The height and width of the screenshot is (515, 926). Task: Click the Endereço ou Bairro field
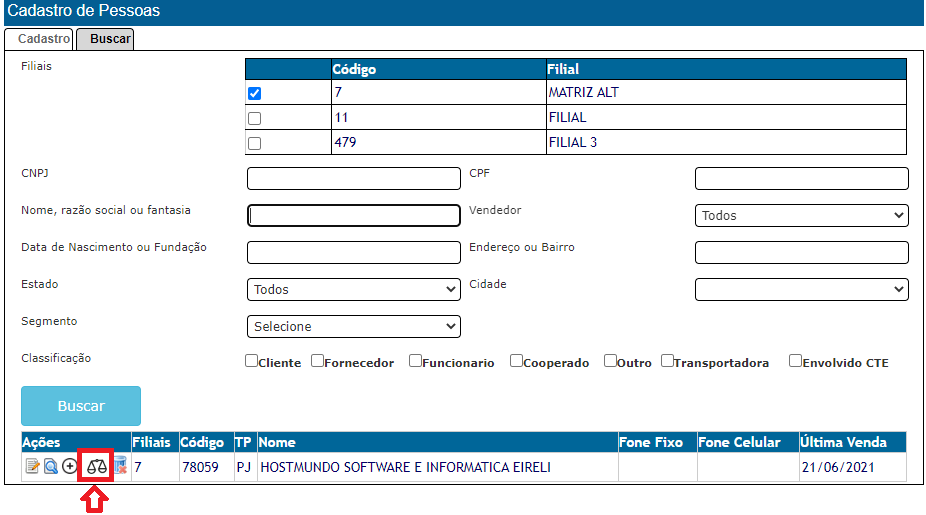801,252
